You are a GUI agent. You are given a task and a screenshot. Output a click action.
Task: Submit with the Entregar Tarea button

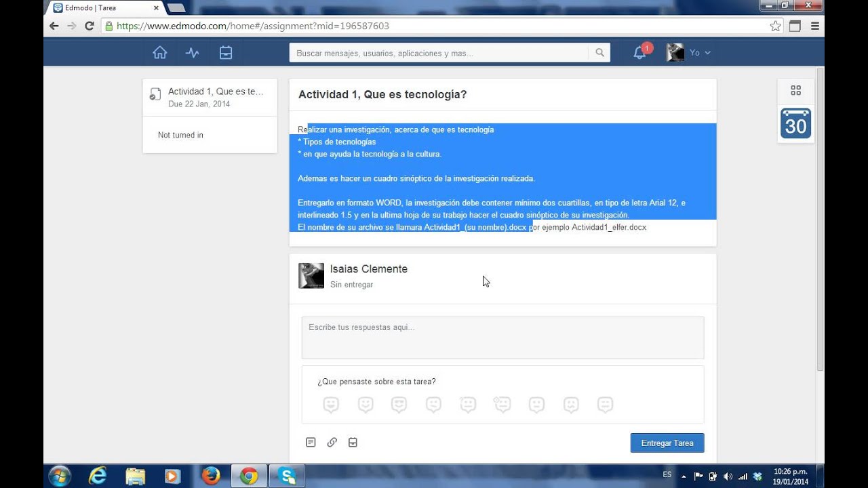click(x=667, y=443)
